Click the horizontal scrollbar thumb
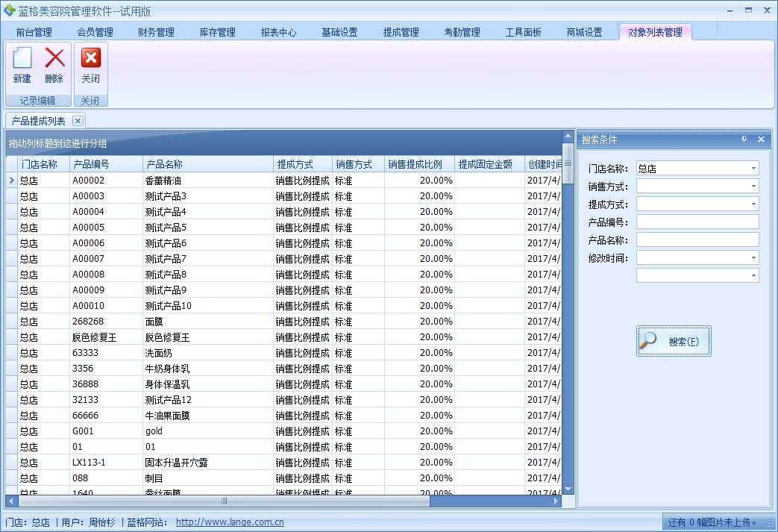This screenshot has width=778, height=532. (224, 501)
